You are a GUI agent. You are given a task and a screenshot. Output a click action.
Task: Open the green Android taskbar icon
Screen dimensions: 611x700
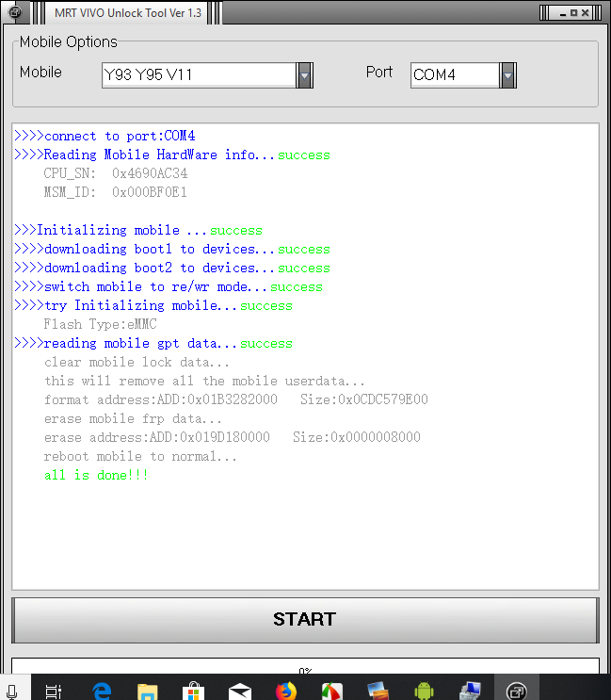click(x=424, y=692)
